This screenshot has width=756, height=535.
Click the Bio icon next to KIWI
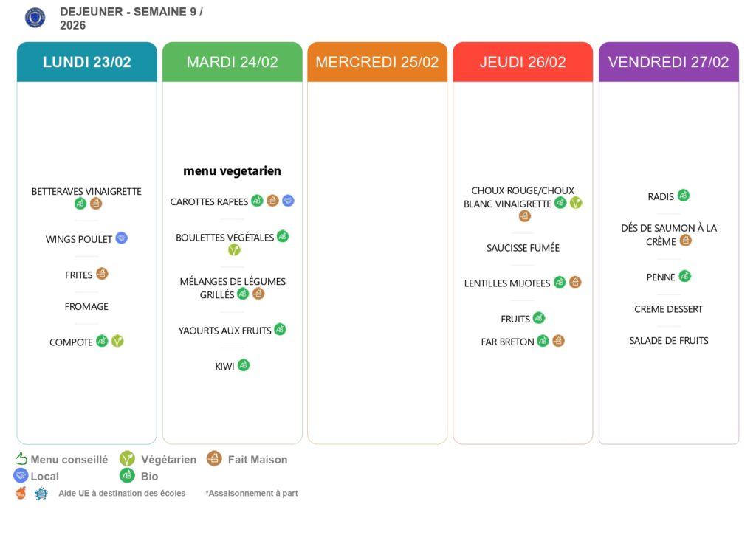click(x=244, y=365)
